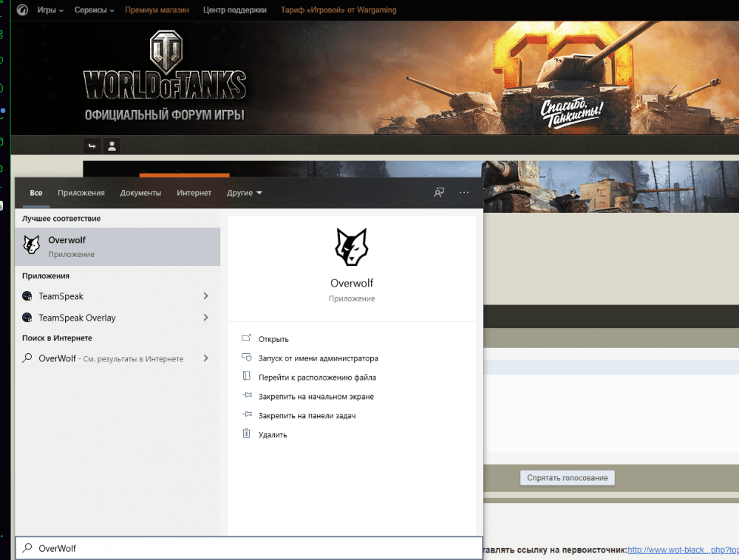Open the Премиум магазин link
Image resolution: width=739 pixels, height=560 pixels.
(157, 10)
